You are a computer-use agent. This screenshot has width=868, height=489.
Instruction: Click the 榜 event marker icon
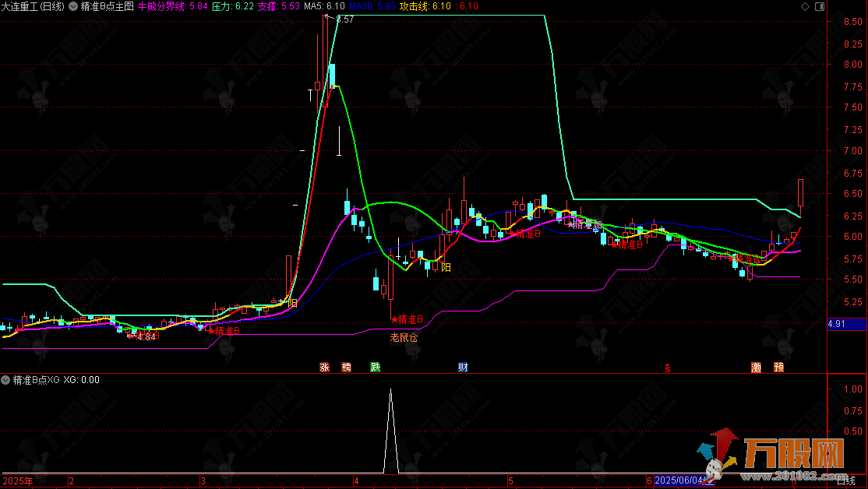347,368
